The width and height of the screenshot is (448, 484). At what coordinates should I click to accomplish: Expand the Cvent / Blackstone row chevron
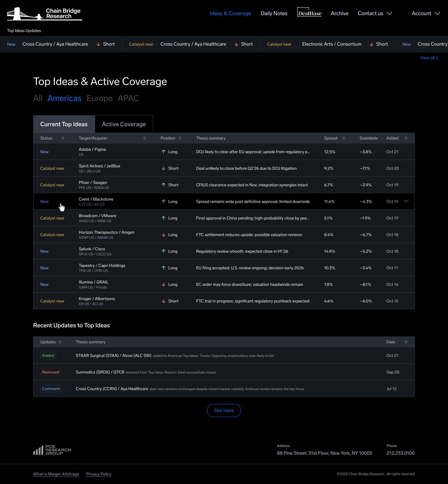(x=406, y=201)
